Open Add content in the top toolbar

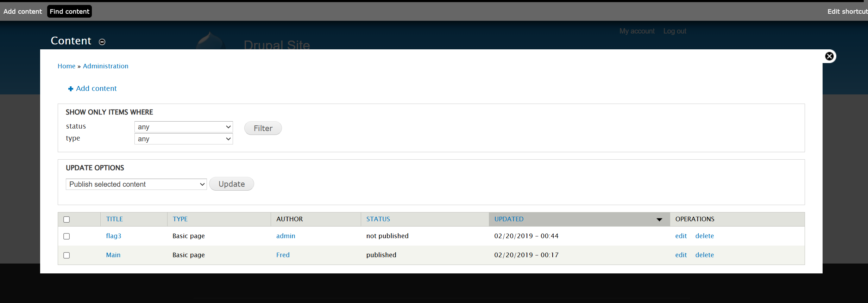coord(23,11)
